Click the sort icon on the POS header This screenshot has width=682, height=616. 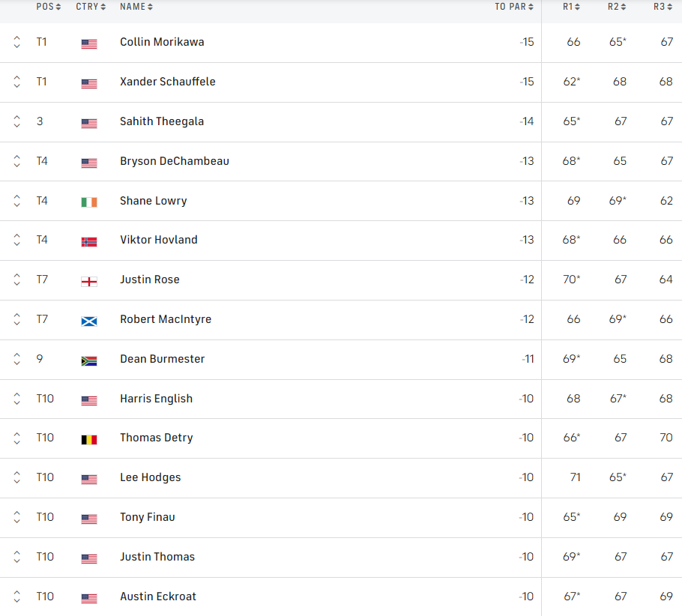point(58,7)
